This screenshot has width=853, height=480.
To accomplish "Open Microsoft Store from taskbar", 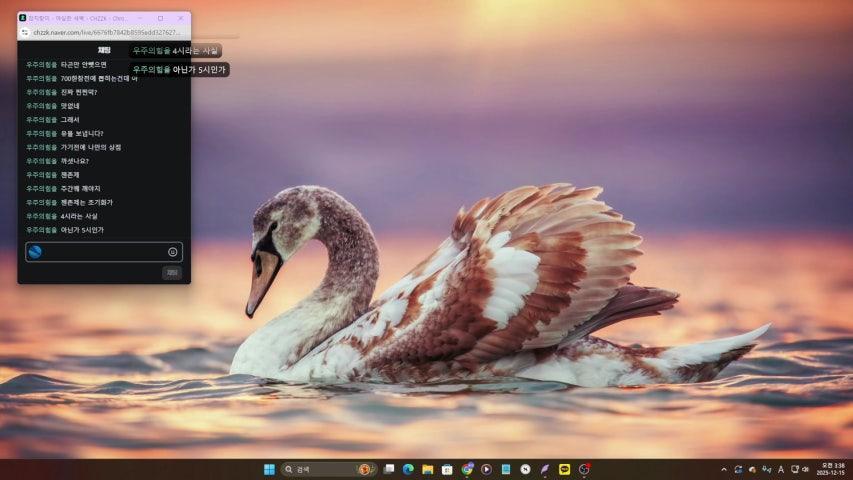I will coord(447,469).
